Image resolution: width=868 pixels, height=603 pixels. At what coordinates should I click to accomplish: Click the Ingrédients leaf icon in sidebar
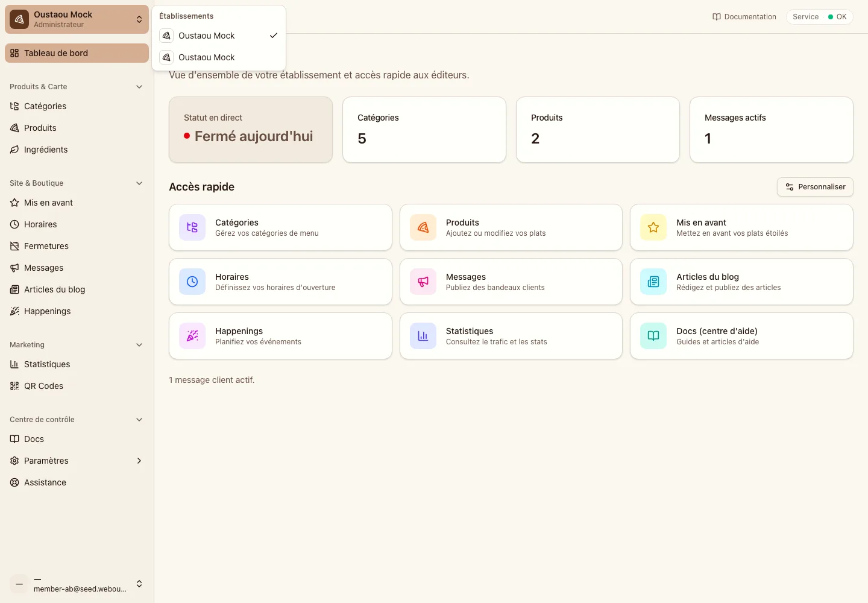point(14,150)
